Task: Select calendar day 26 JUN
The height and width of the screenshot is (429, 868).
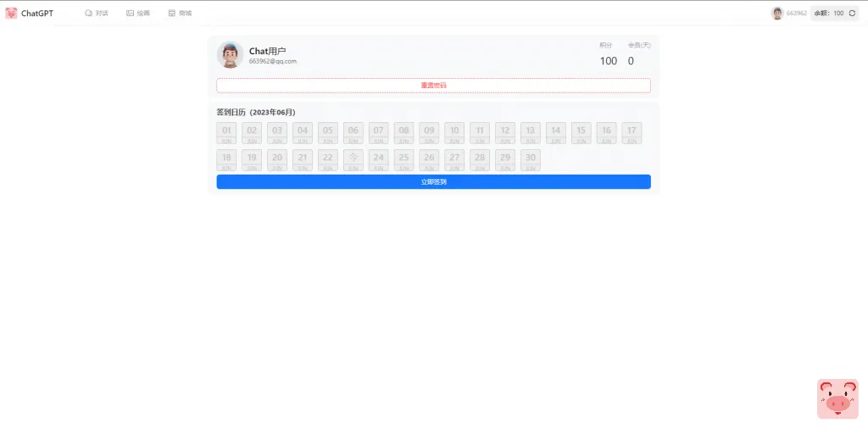Action: [x=429, y=160]
